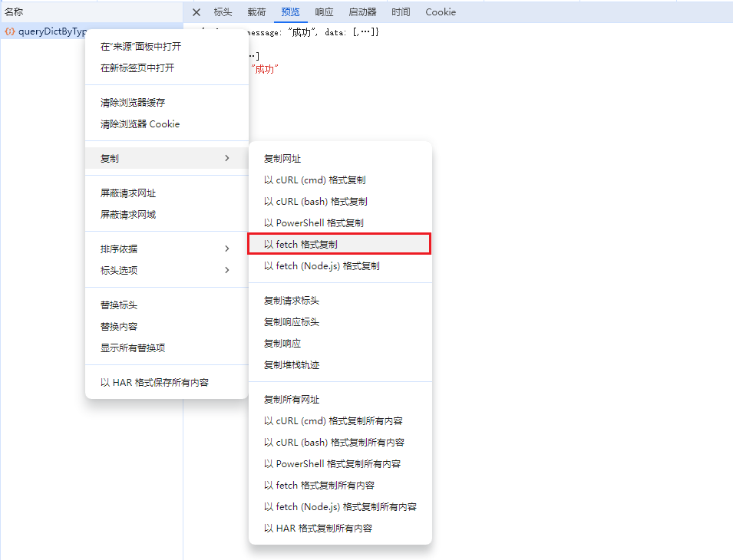
Task: Select 以 HAR 格式保存所有内容
Action: (x=154, y=382)
